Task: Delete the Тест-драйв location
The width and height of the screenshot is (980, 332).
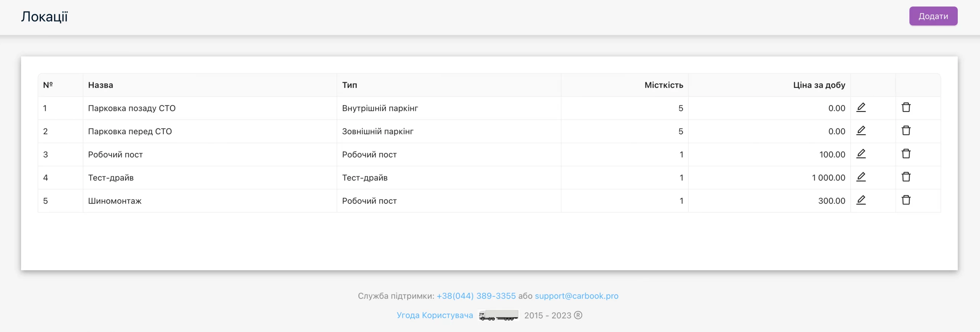Action: click(x=906, y=177)
